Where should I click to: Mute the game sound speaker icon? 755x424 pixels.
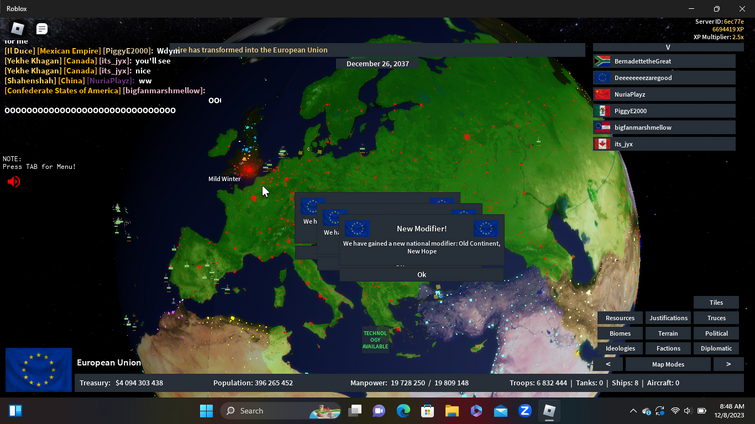pyautogui.click(x=13, y=181)
